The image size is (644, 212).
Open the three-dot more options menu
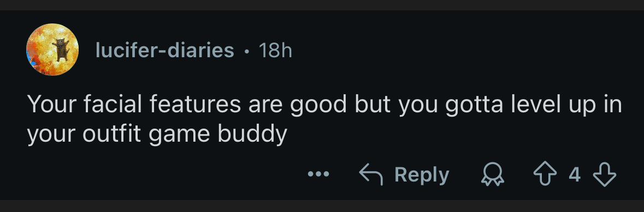318,174
